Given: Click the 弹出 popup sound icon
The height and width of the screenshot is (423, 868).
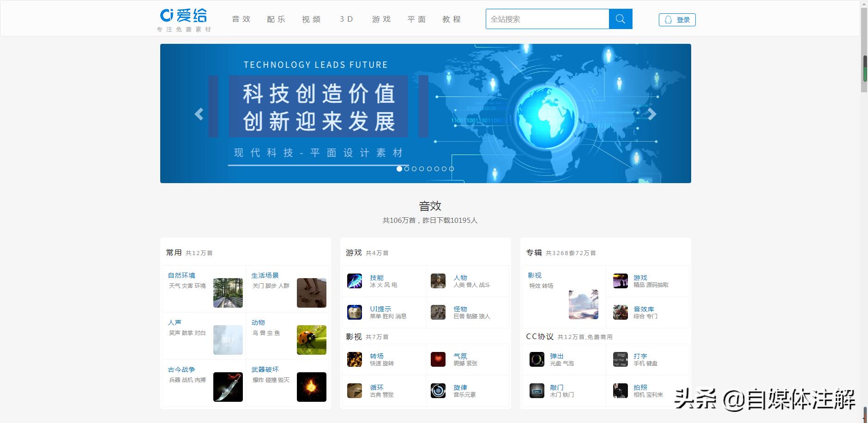Looking at the screenshot, I should 536,360.
